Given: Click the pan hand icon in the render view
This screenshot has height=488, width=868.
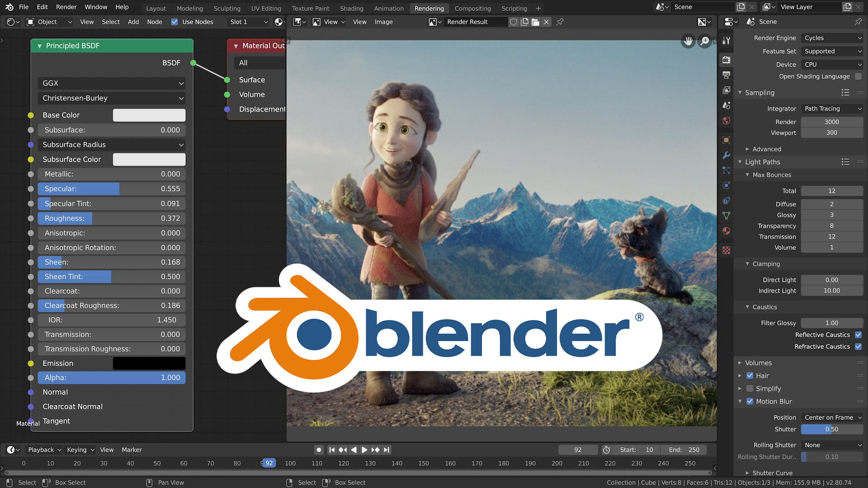Looking at the screenshot, I should (x=688, y=41).
